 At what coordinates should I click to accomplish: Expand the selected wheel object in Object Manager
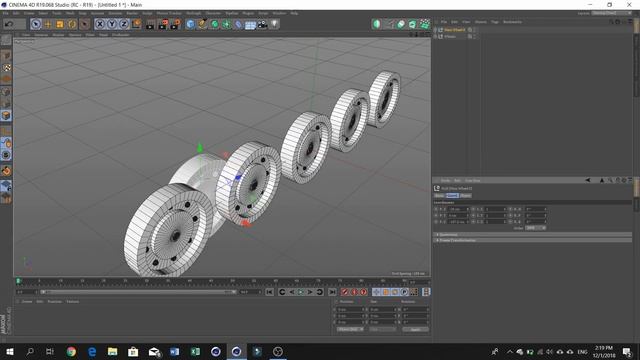tap(435, 30)
